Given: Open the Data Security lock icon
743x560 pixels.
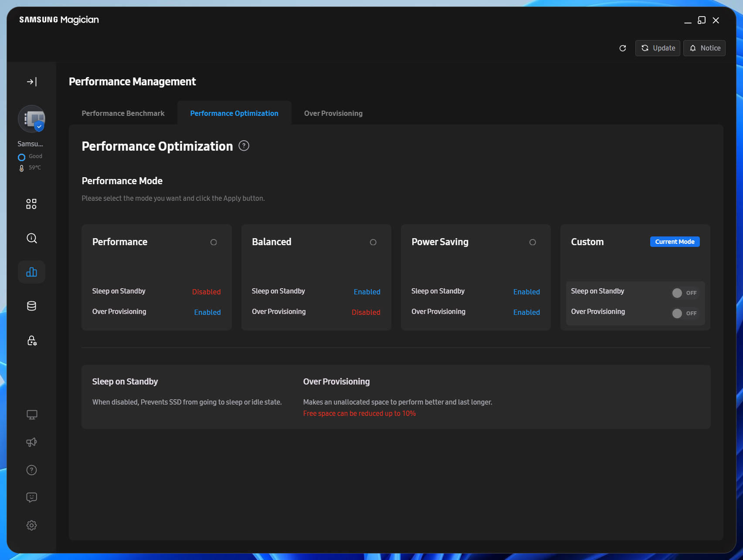Looking at the screenshot, I should [32, 340].
